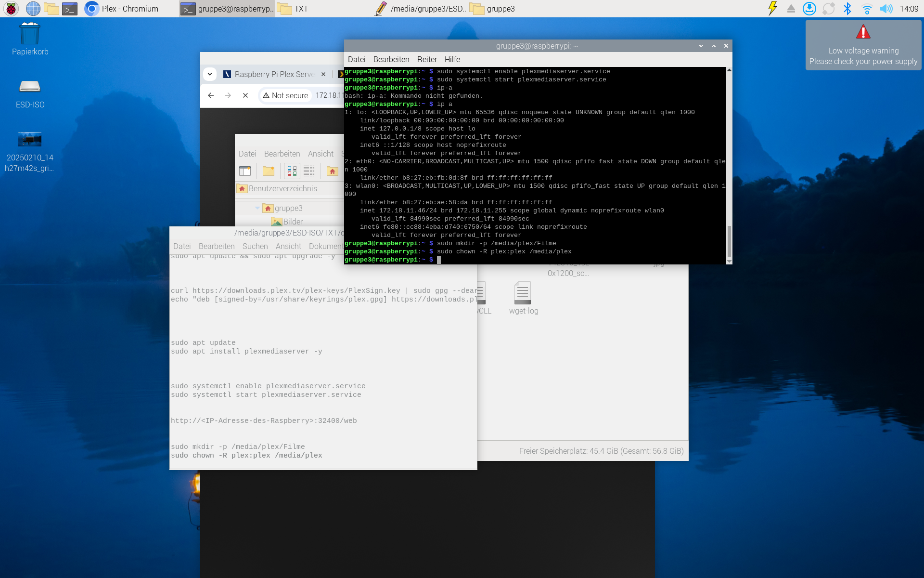Screen dimensions: 924x578
Task: Go to home folder in file manager toolbar
Action: click(x=332, y=171)
